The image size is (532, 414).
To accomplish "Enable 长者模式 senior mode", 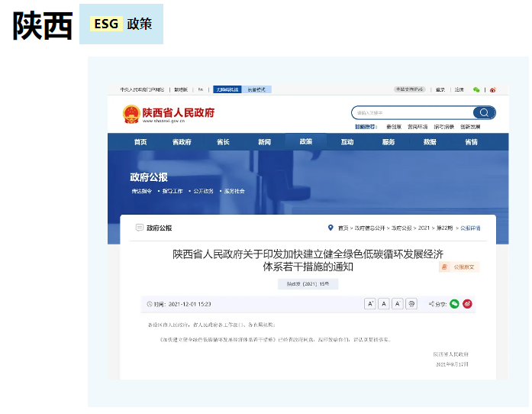I will (256, 89).
